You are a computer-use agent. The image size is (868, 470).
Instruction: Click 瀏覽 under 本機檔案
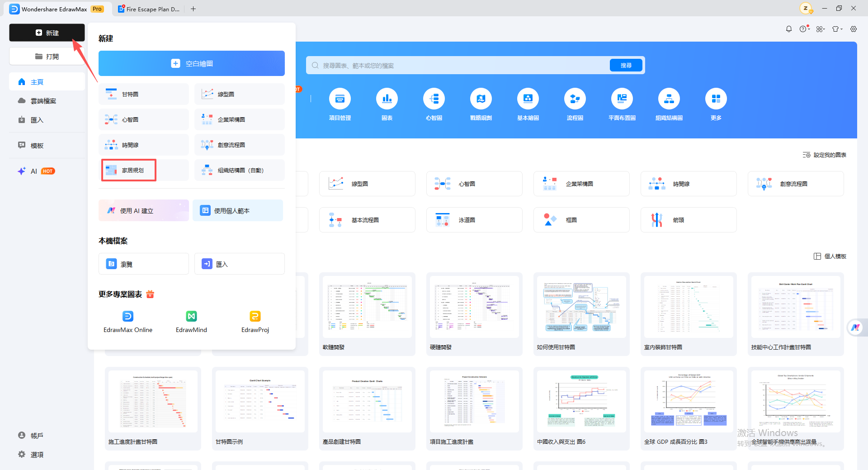[x=144, y=264]
